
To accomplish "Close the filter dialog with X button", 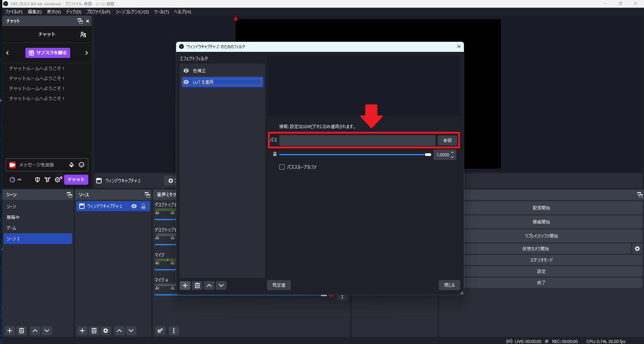I will pyautogui.click(x=459, y=47).
